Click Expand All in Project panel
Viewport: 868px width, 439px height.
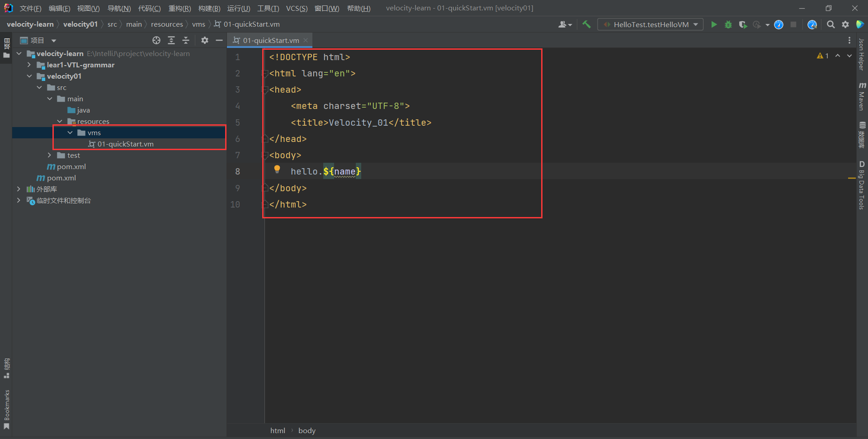pyautogui.click(x=171, y=40)
